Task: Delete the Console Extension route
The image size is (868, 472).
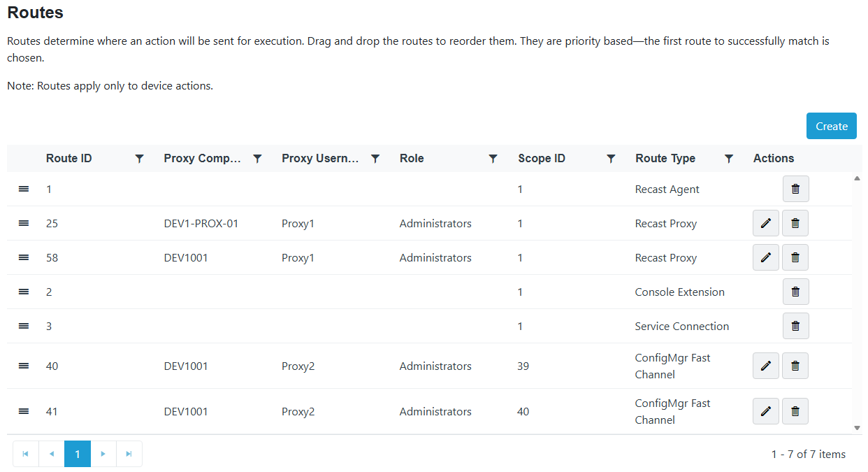Action: tap(795, 292)
